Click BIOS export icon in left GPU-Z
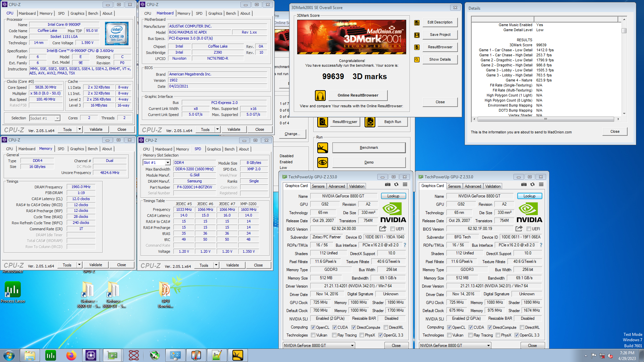Image resolution: width=644 pixels, height=362 pixels. click(x=383, y=229)
